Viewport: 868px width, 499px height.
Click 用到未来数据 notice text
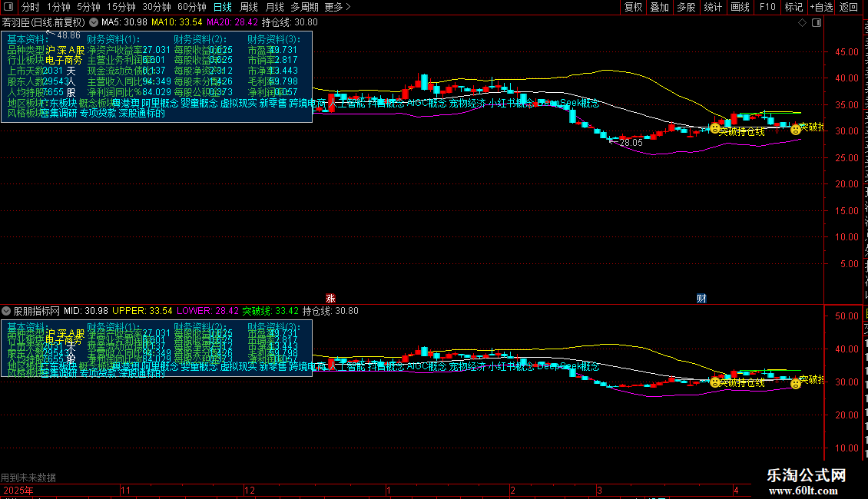(x=28, y=478)
